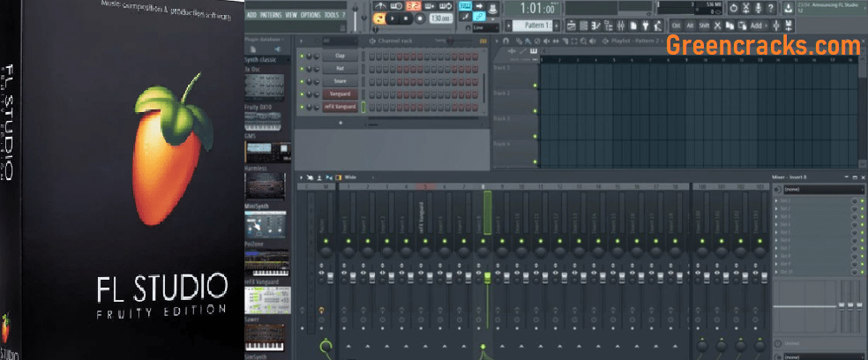Click the Snare channel button

click(x=340, y=81)
